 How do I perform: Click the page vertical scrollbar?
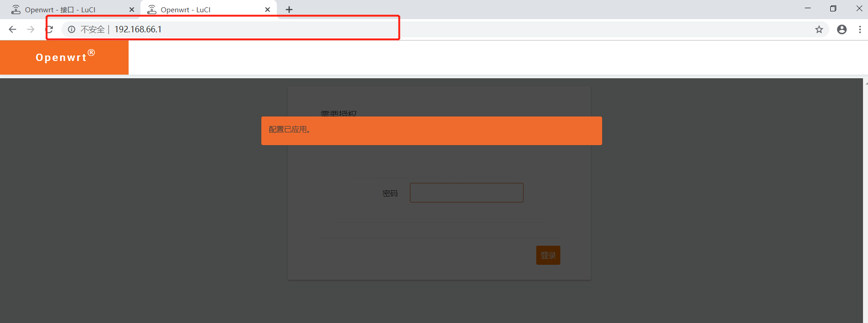[x=865, y=201]
